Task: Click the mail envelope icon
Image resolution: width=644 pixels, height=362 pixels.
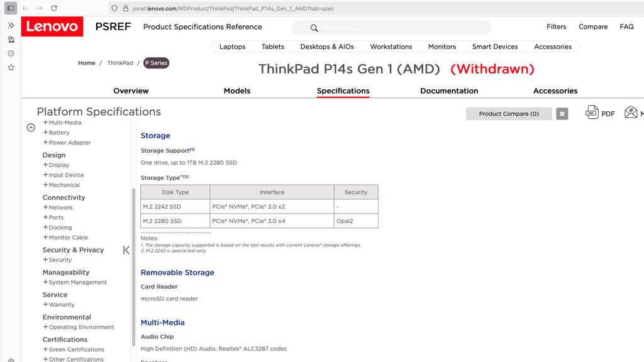Action: tap(631, 112)
